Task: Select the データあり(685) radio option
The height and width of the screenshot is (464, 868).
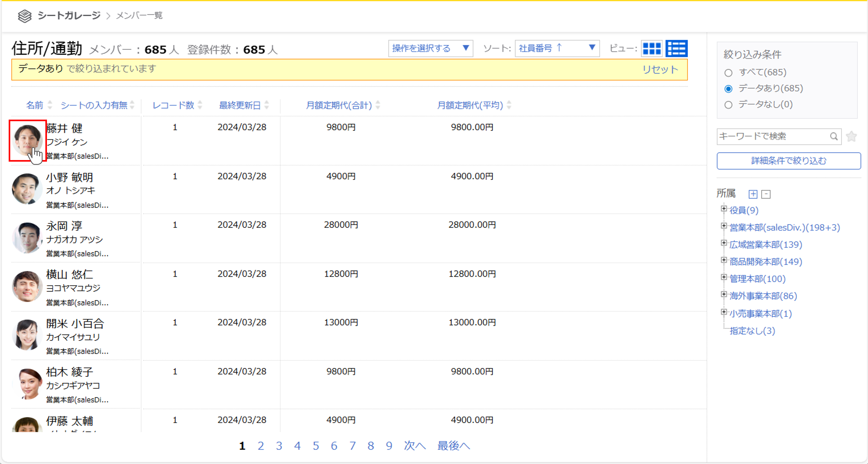Action: pos(728,89)
